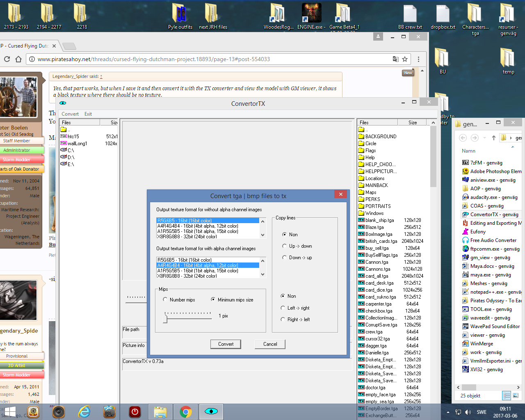
Task: Click the translate icon in Chrome's address bar
Action: 395,59
